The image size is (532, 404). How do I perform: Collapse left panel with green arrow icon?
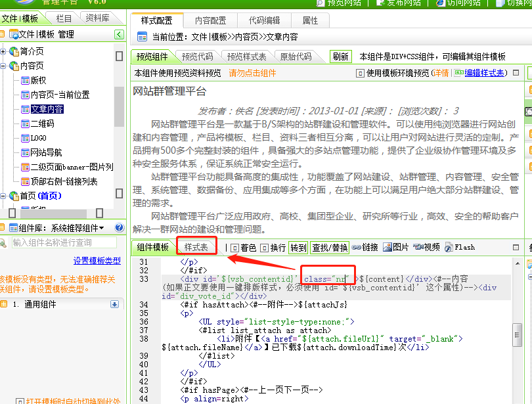[119, 34]
